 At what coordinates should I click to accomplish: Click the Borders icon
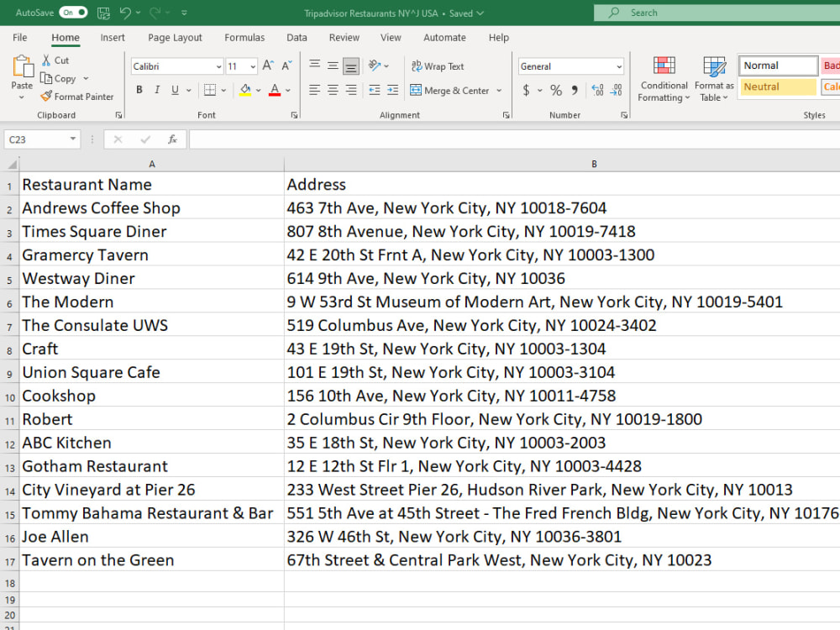point(210,90)
